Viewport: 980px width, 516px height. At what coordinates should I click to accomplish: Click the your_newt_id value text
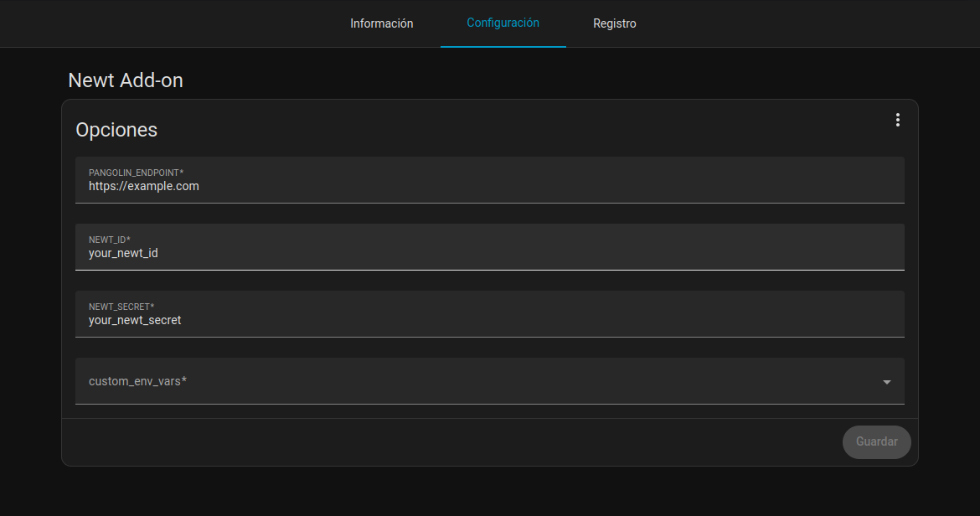(x=123, y=253)
